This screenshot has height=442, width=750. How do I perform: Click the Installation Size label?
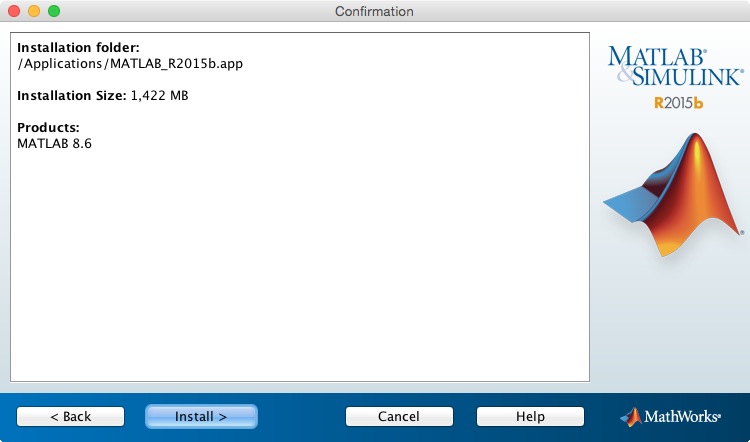[x=71, y=96]
